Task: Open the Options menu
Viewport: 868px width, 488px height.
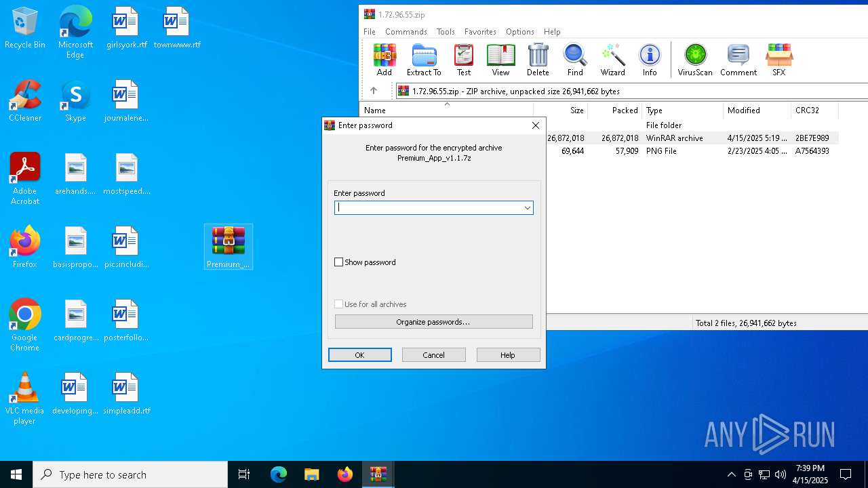Action: pos(520,32)
